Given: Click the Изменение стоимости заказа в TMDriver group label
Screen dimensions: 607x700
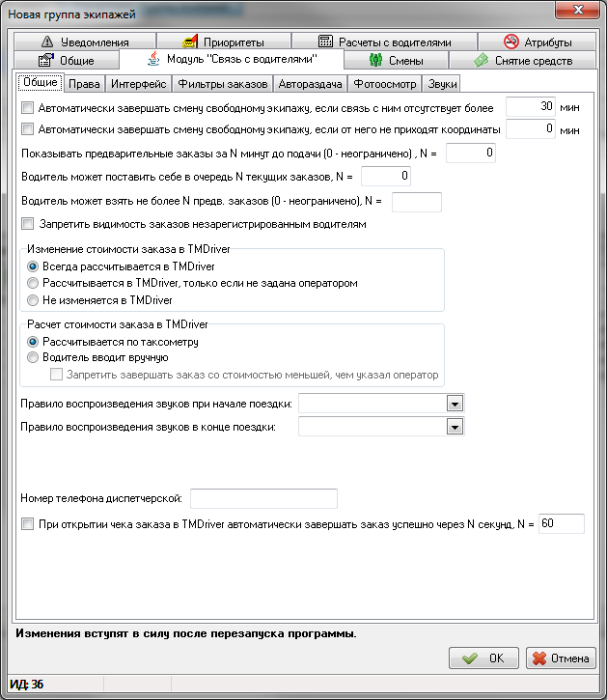Looking at the screenshot, I should point(128,249).
